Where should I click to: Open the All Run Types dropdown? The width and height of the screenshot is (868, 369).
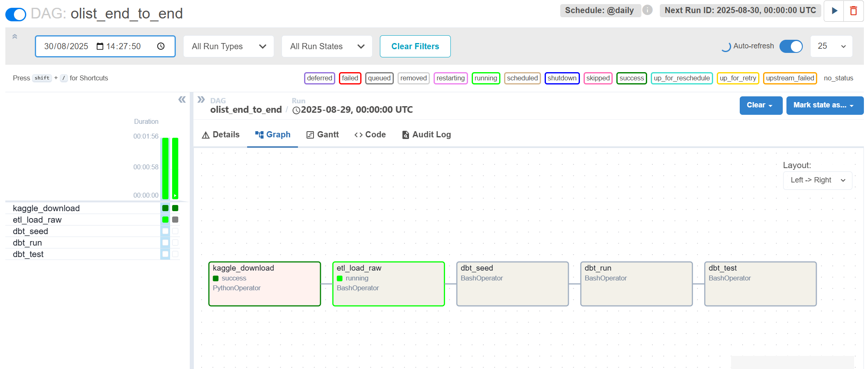click(x=229, y=46)
